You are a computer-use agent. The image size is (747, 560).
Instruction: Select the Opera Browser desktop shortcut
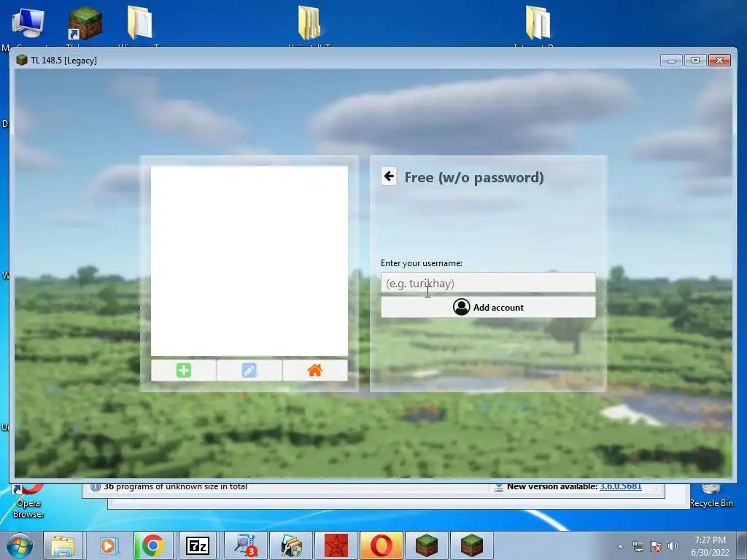28,501
